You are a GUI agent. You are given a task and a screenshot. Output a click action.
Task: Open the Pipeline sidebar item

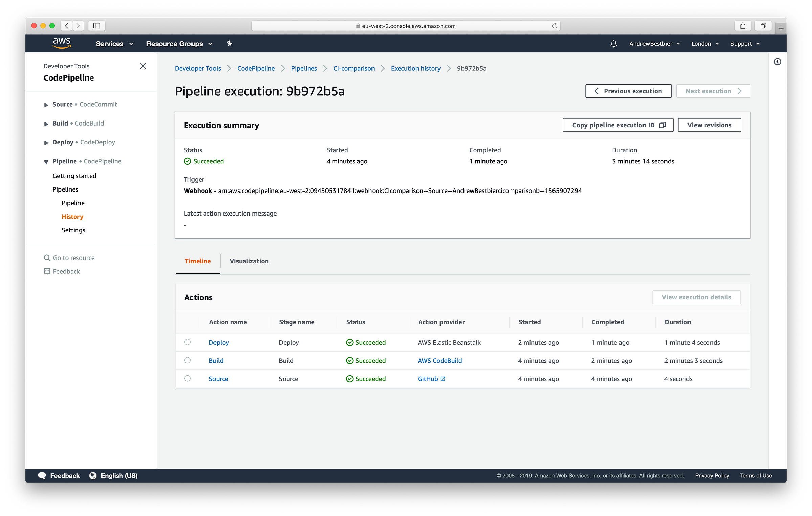pos(73,203)
